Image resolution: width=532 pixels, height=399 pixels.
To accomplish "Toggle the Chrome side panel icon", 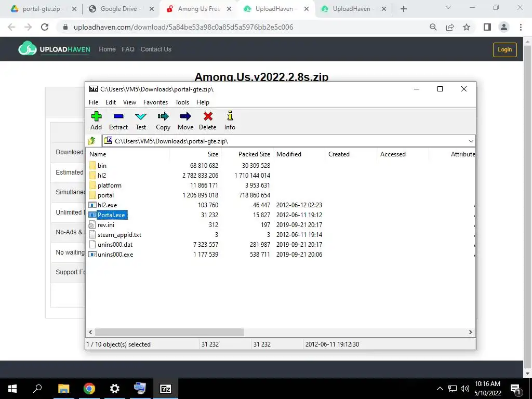I will click(x=487, y=27).
